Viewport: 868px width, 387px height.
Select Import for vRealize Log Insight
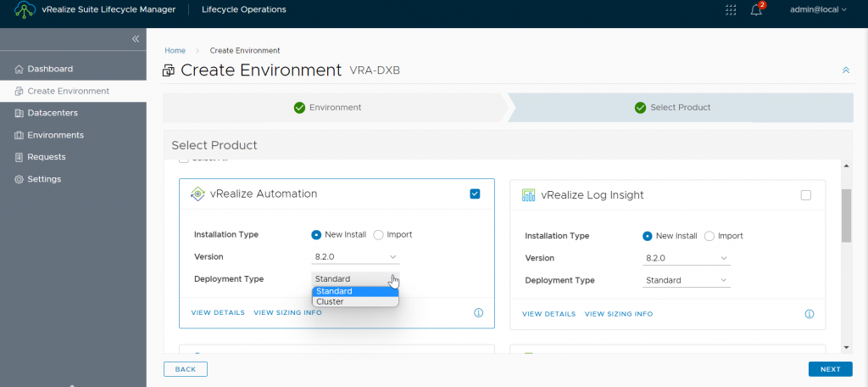[709, 236]
